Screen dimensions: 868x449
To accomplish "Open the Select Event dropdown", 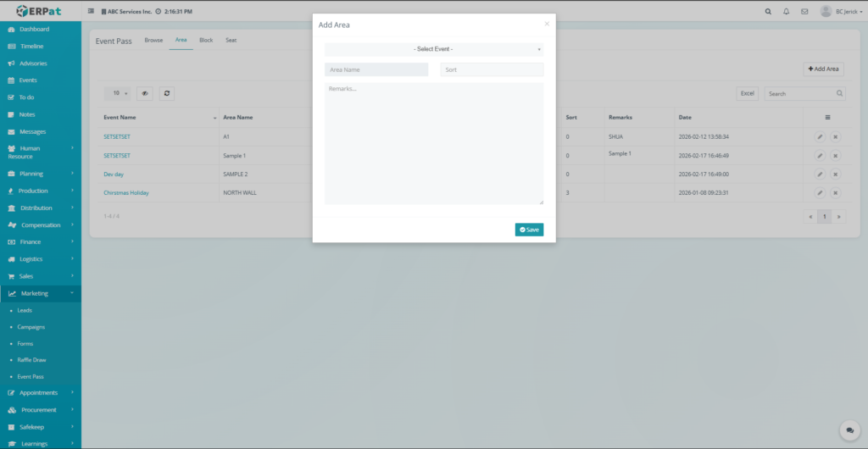I will click(x=434, y=49).
